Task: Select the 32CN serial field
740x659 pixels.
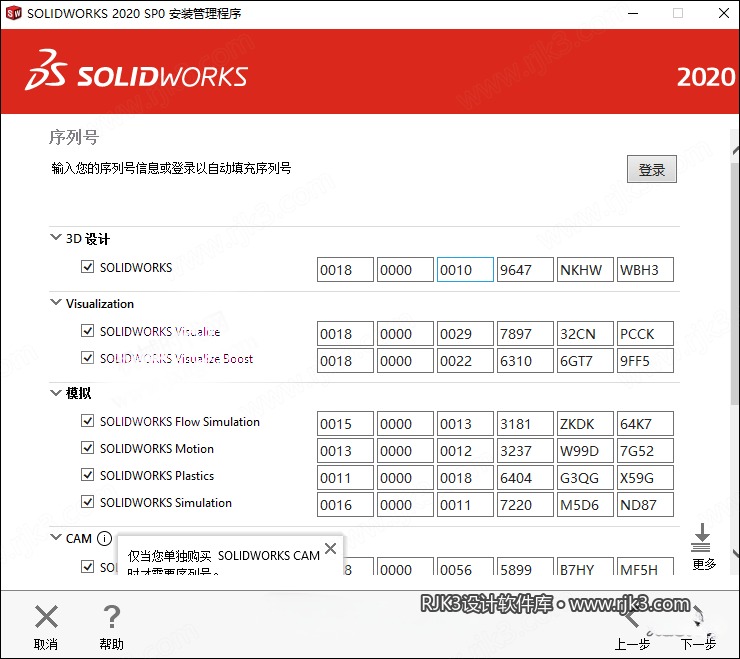Action: pos(585,334)
